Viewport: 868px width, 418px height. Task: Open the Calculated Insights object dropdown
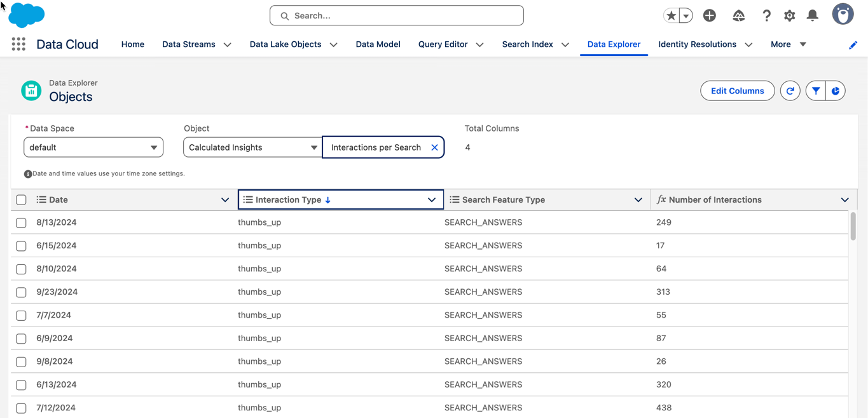[x=252, y=147]
